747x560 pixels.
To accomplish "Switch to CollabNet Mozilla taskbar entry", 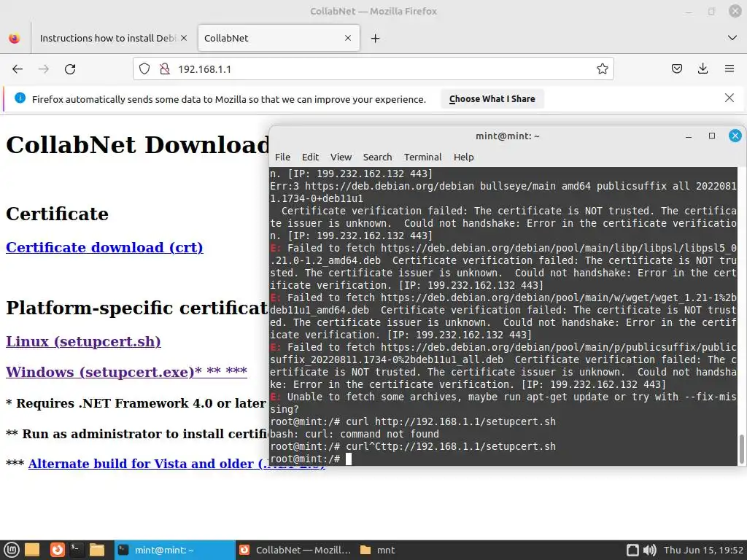I will [295, 550].
